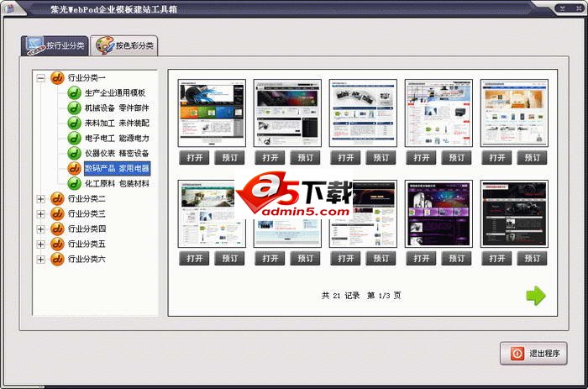Click the orange icon beside 行业分类五

(57, 244)
